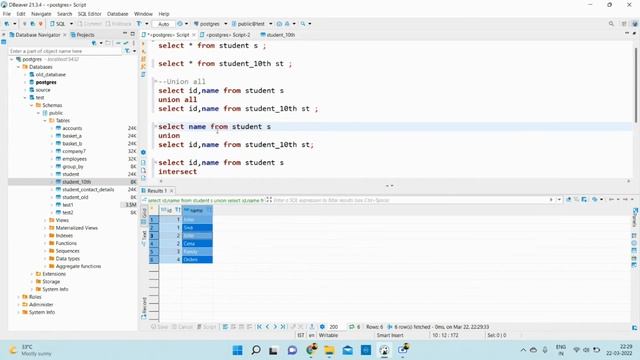The image size is (640, 360).
Task: Click the Windows Start button
Action: point(238,350)
